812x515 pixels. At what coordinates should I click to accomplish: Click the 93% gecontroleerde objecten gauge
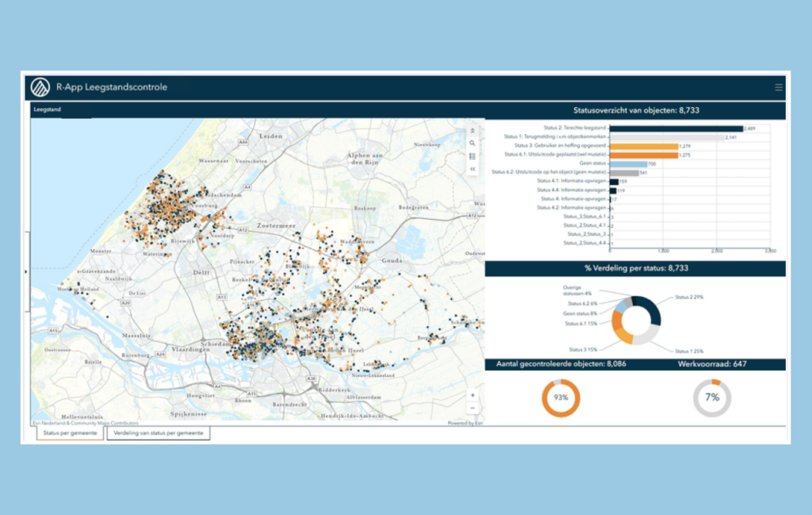[561, 398]
